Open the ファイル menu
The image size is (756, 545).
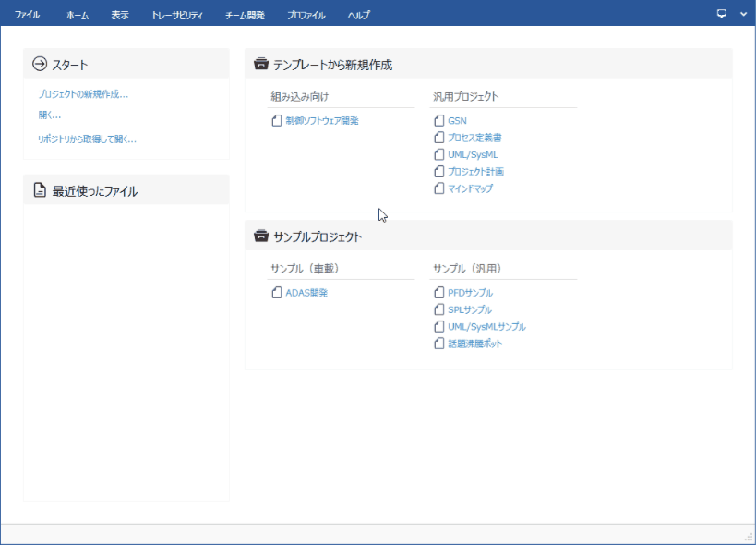click(x=27, y=15)
